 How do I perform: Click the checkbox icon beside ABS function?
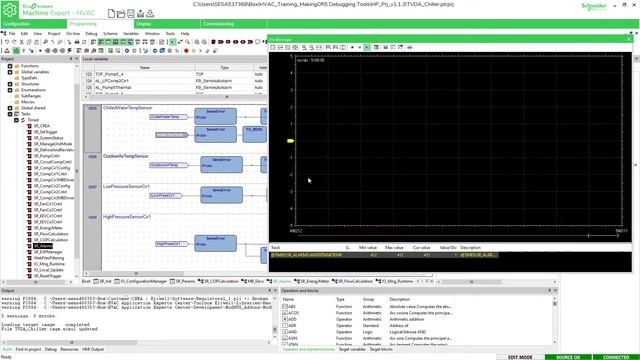tap(285, 306)
